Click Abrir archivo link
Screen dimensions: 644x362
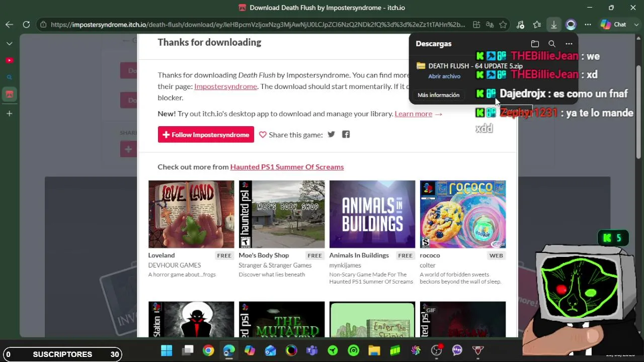(444, 76)
